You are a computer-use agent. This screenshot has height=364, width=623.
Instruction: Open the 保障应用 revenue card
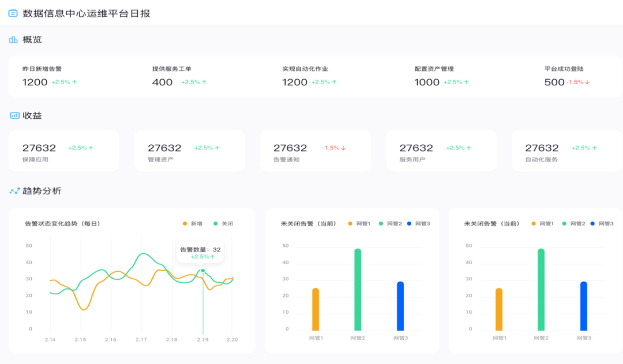click(63, 151)
